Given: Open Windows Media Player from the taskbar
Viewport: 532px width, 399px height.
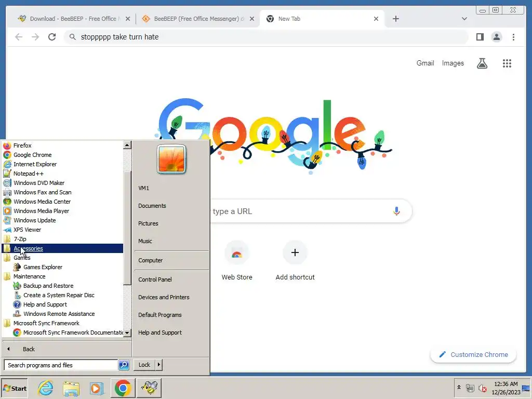Looking at the screenshot, I should pyautogui.click(x=96, y=388).
